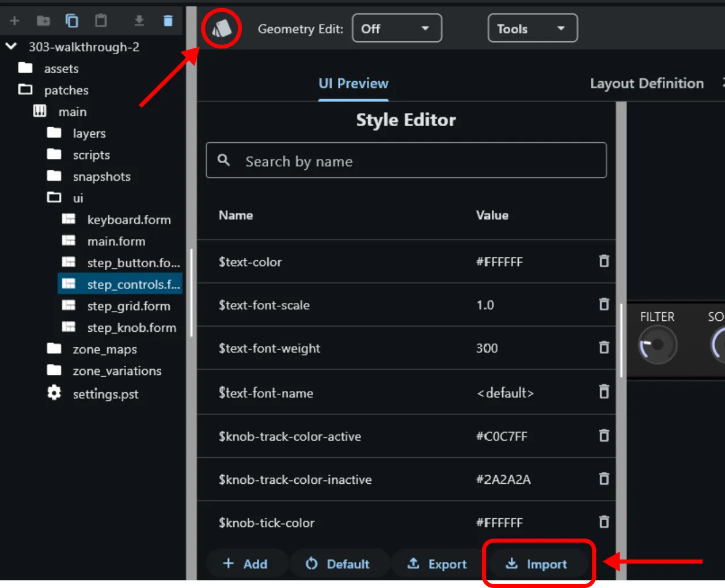Open the style editor swatches icon
Screen dimensions: 725x588
pos(222,28)
